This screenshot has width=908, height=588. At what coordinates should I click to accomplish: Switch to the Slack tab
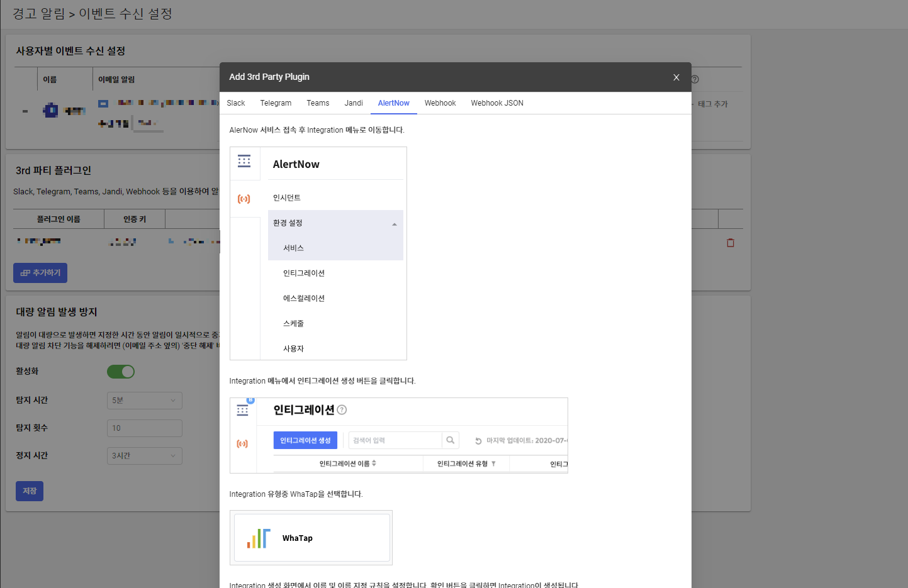(236, 103)
